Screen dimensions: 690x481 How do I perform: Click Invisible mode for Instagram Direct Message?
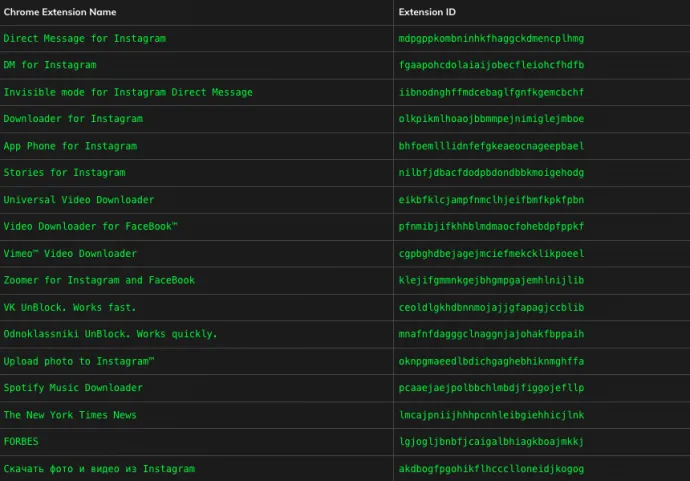coord(128,92)
